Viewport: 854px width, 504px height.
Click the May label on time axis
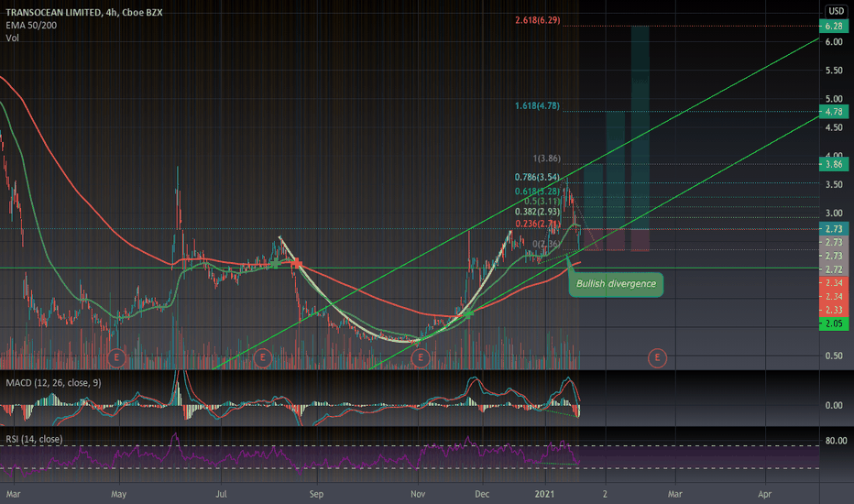118,494
